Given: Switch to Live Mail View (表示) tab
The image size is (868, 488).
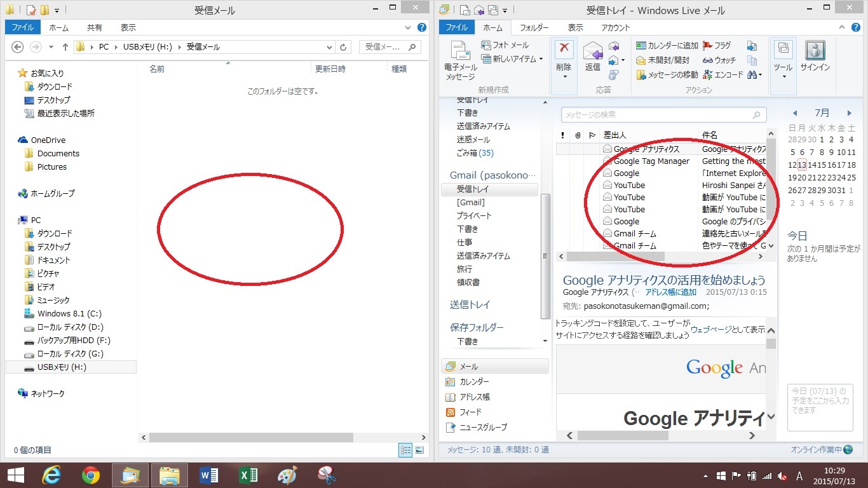Looking at the screenshot, I should click(x=576, y=27).
